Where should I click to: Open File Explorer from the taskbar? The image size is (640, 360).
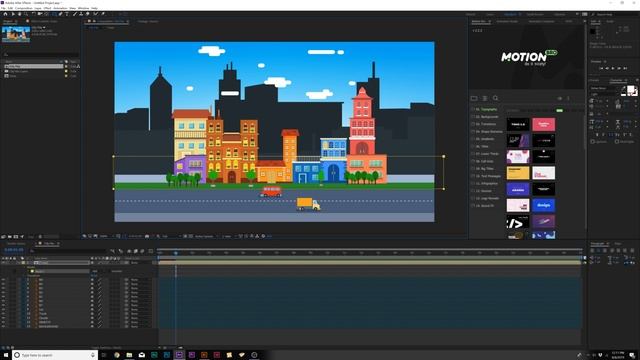129,355
